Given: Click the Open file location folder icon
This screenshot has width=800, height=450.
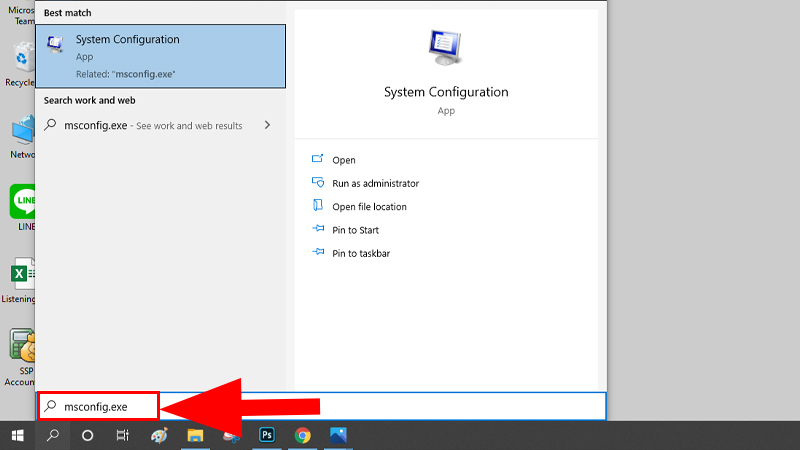Looking at the screenshot, I should [x=318, y=205].
